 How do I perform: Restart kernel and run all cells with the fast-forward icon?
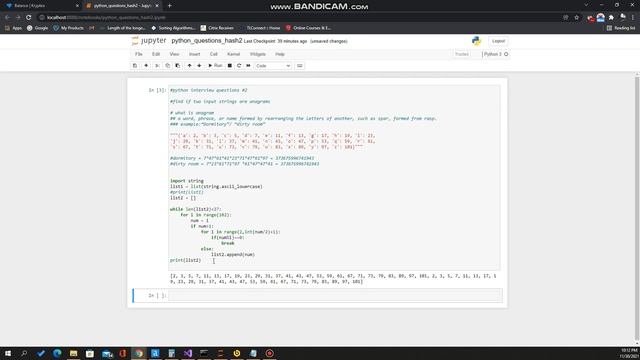(248, 66)
